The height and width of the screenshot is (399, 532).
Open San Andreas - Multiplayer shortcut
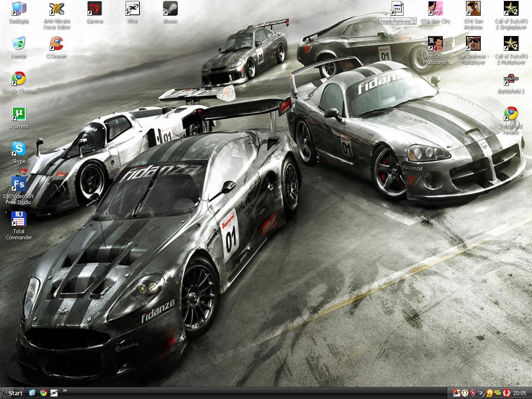tap(473, 50)
